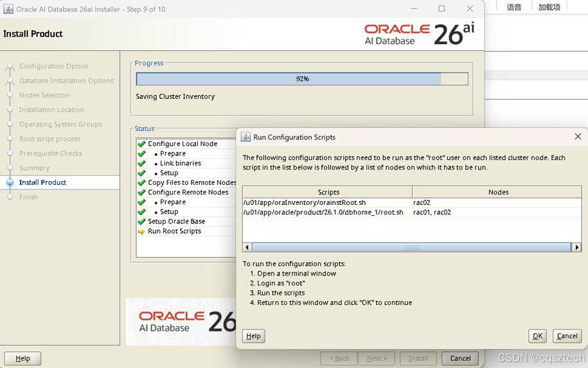The image size is (588, 368).
Task: Select Root script process step
Action: 50,139
